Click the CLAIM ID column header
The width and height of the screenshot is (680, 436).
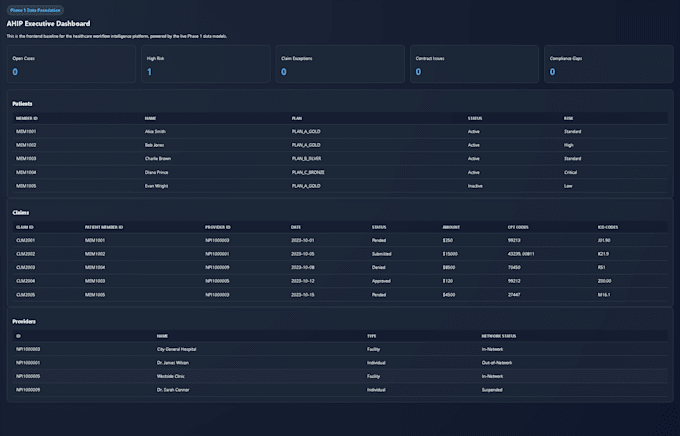tap(25, 227)
